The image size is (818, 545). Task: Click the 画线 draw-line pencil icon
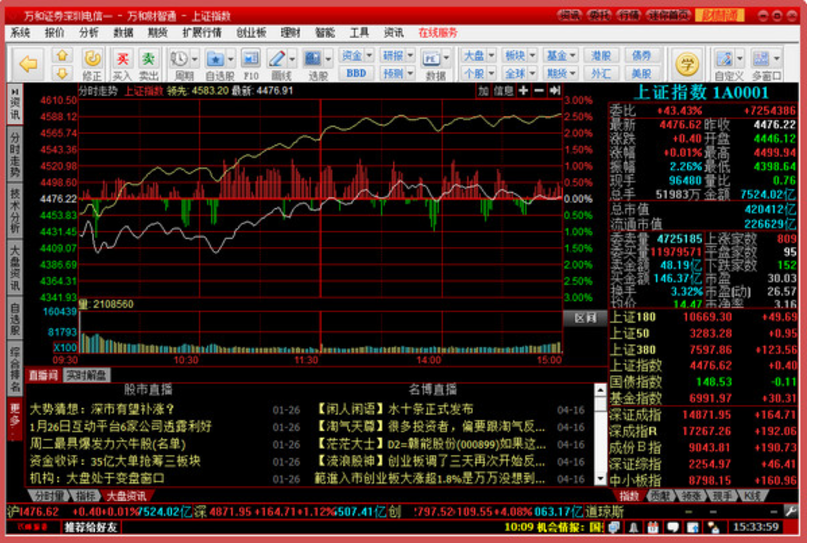pos(278,59)
